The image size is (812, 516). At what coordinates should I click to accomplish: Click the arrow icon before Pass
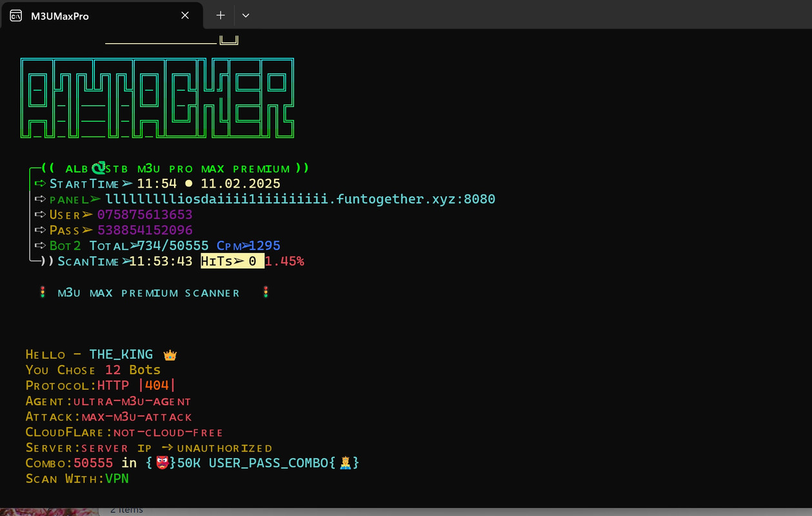pyautogui.click(x=41, y=230)
